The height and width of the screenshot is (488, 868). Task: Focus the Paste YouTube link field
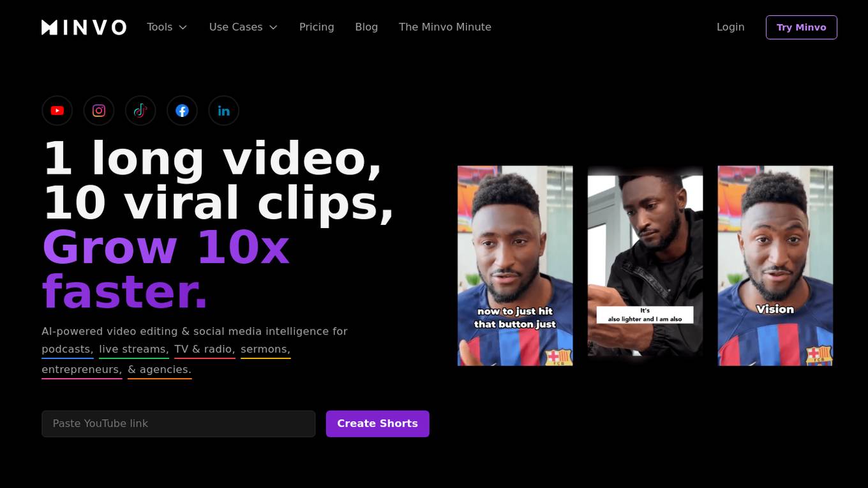coord(179,423)
